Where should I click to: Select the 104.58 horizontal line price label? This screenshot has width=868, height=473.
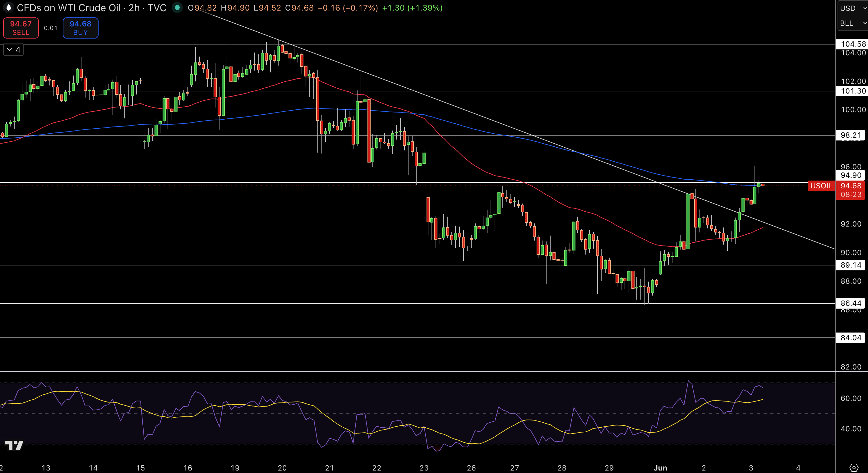click(852, 44)
